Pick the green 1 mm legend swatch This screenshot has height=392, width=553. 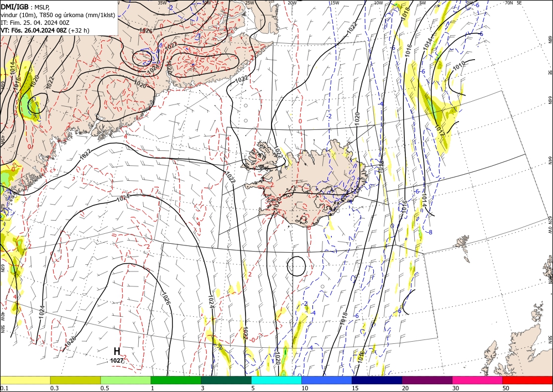(x=176, y=380)
